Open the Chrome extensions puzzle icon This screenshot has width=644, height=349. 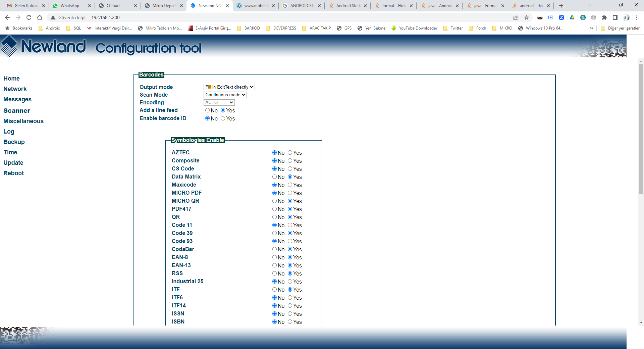click(604, 17)
